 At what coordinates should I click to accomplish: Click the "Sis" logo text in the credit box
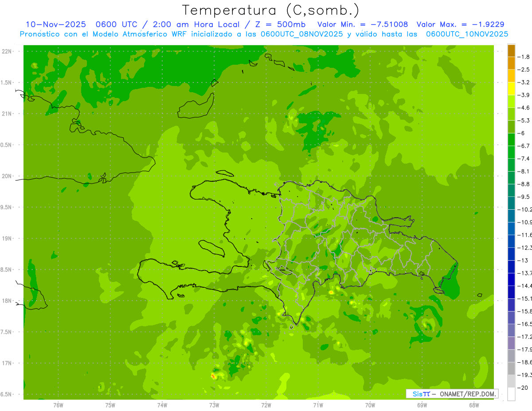417,394
